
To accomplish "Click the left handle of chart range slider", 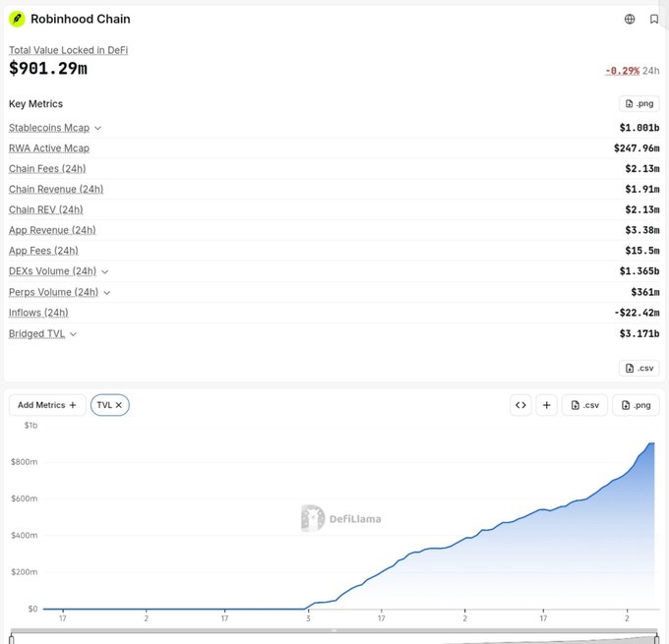I will 12,639.
